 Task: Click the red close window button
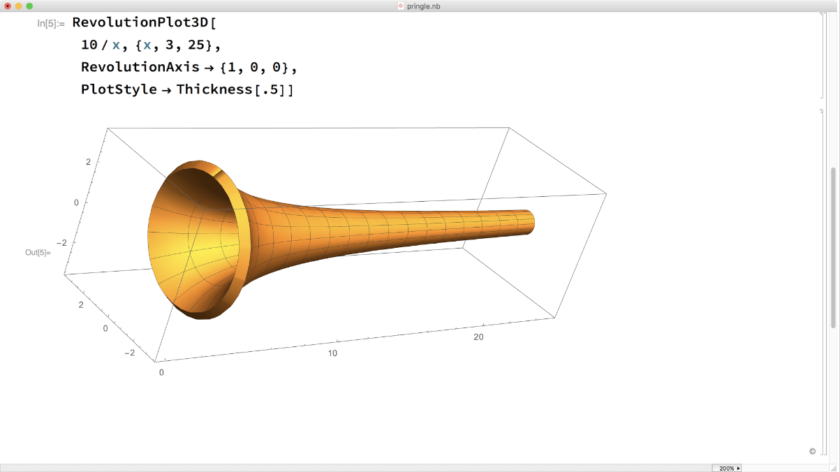click(8, 6)
